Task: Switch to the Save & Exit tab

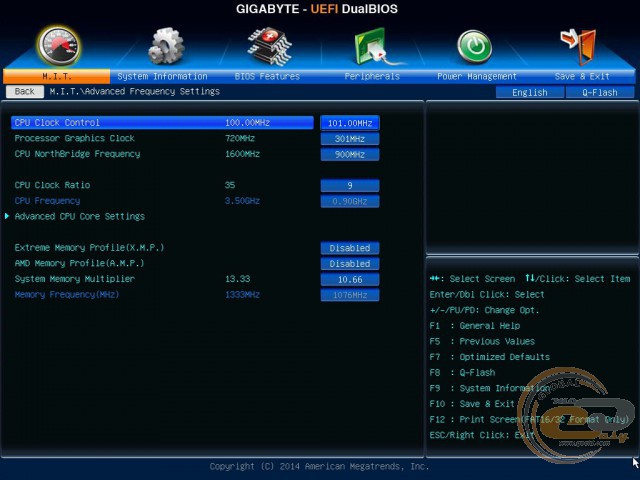Action: [x=582, y=76]
